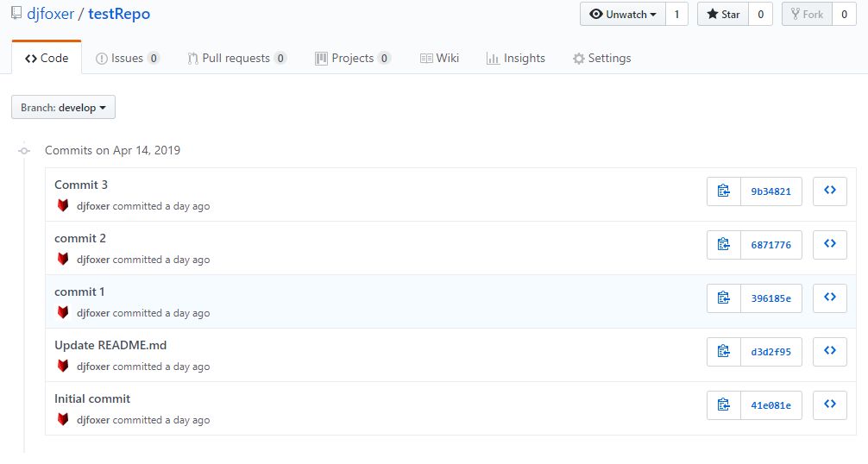Image resolution: width=868 pixels, height=464 pixels.
Task: Copy full SHA for commit d3d2f95
Action: point(724,352)
